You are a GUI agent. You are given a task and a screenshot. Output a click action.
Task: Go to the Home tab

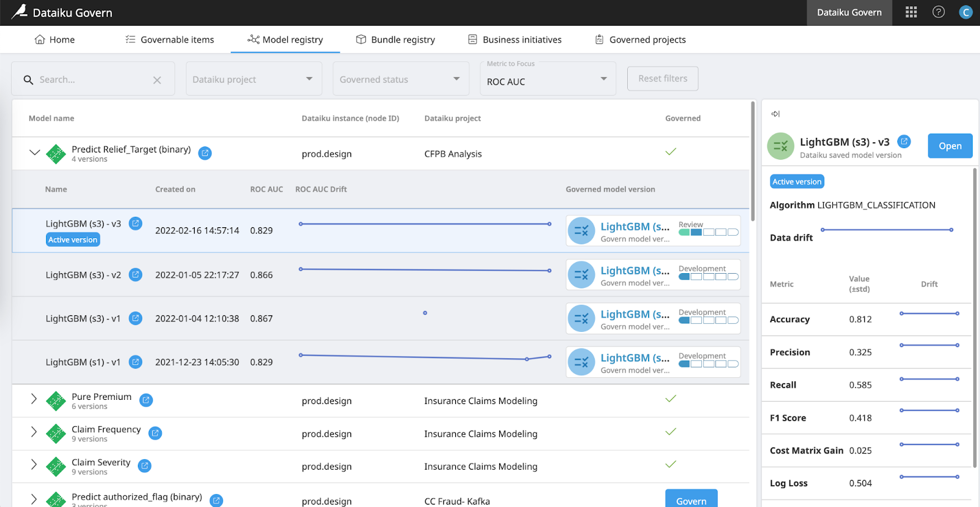(x=55, y=40)
